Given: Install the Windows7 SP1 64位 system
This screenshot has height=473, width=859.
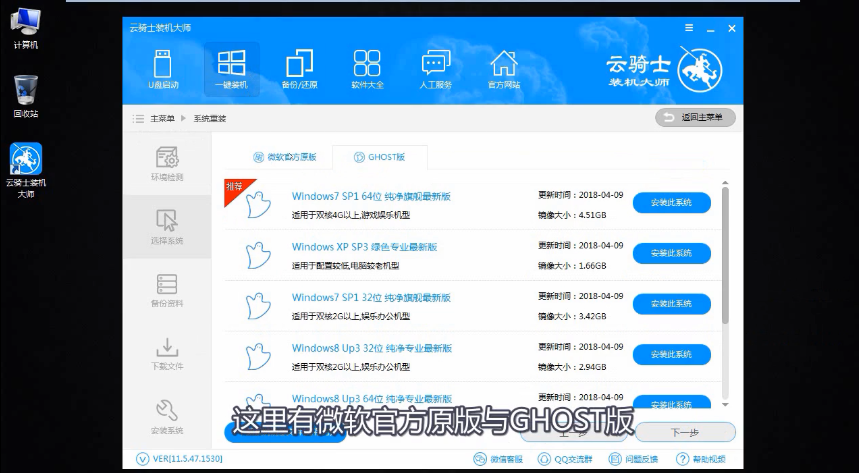Looking at the screenshot, I should click(672, 203).
